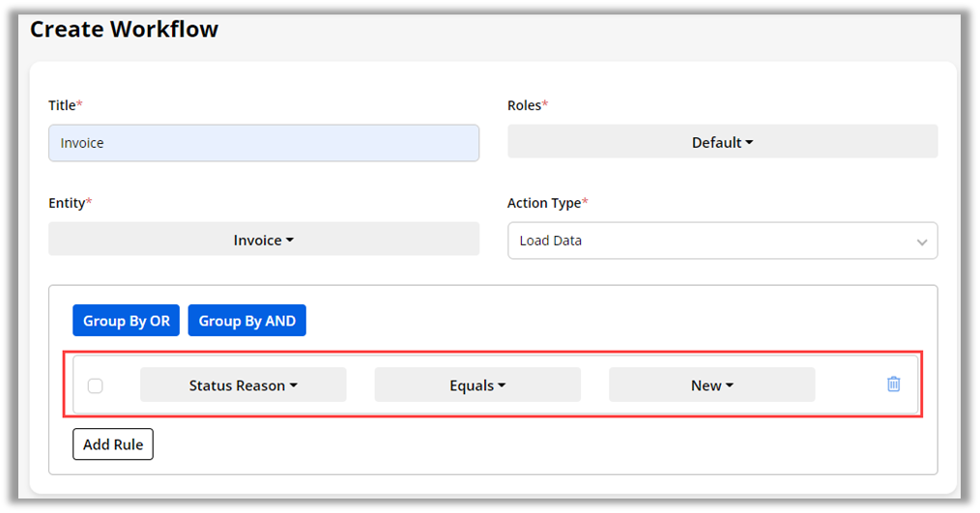Focus the Title input containing Invoice

point(264,143)
